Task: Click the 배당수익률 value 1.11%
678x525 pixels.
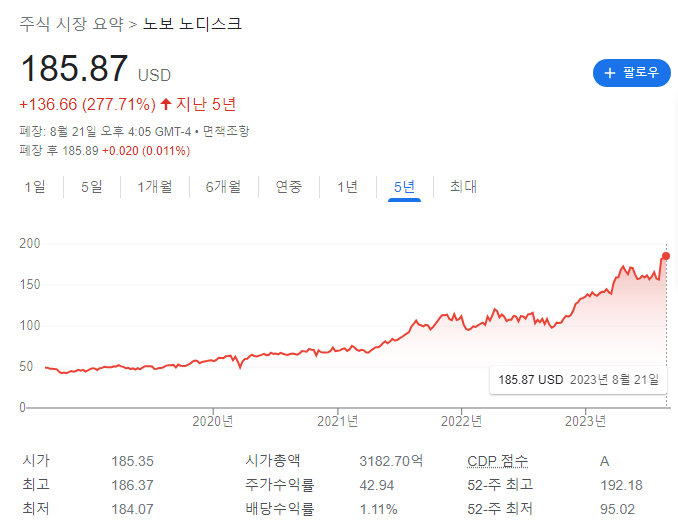Action: tap(378, 509)
